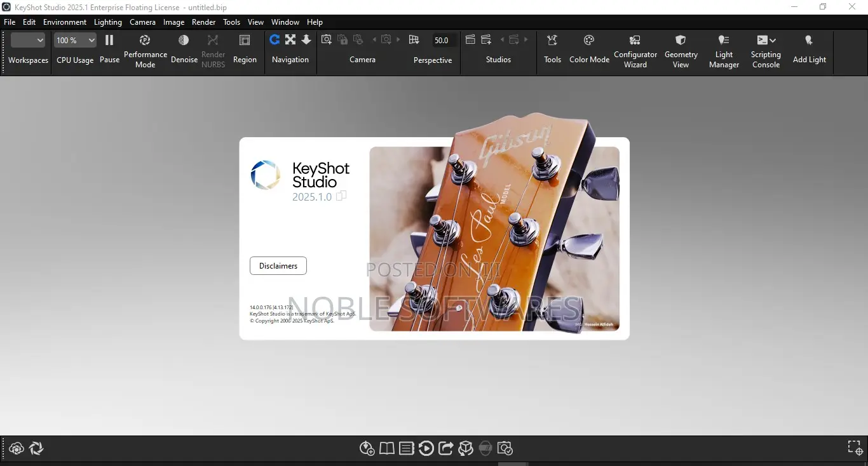This screenshot has height=466, width=868.
Task: Open the File menu
Action: pyautogui.click(x=10, y=22)
